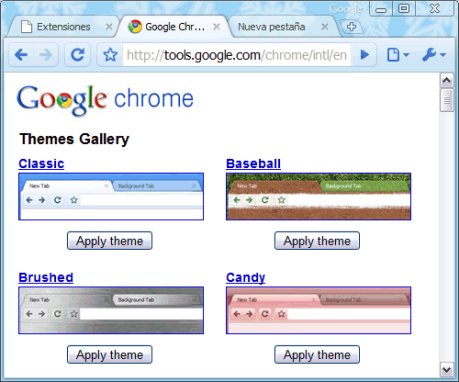Click the scrollbar up arrow
459x382 pixels.
tap(447, 80)
